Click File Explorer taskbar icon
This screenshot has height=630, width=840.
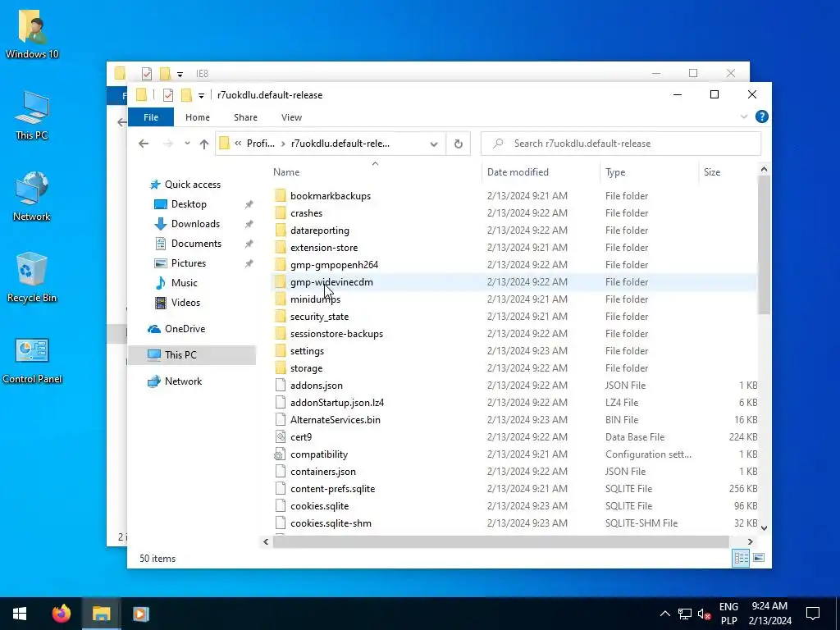[101, 614]
